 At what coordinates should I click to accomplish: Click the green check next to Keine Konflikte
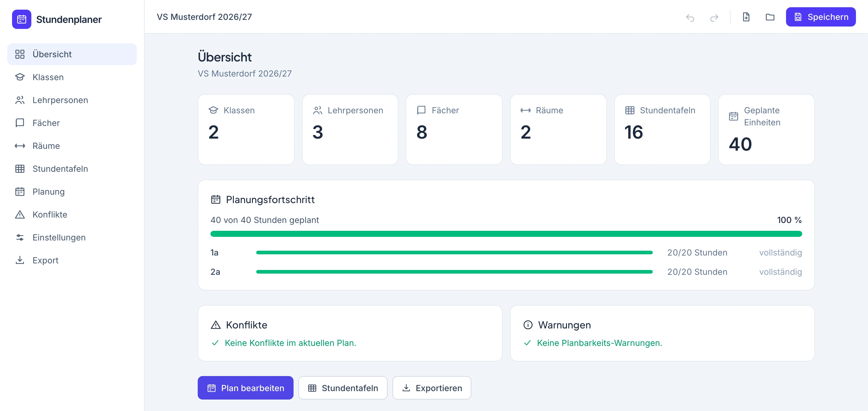215,343
